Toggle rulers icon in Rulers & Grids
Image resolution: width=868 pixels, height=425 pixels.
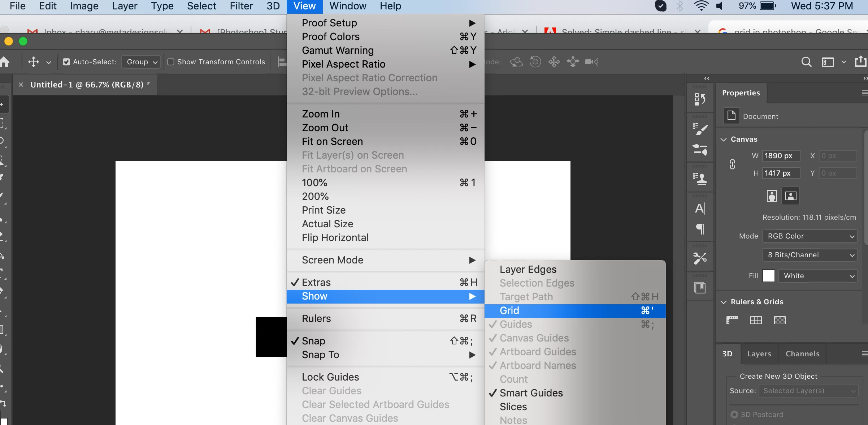coord(732,320)
